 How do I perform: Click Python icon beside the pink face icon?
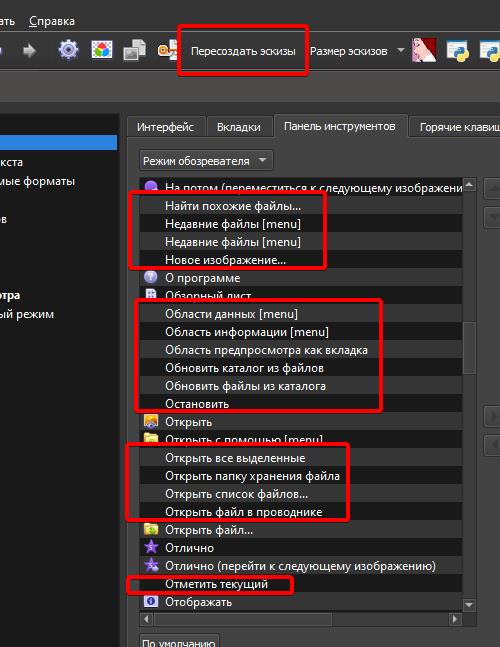click(458, 51)
